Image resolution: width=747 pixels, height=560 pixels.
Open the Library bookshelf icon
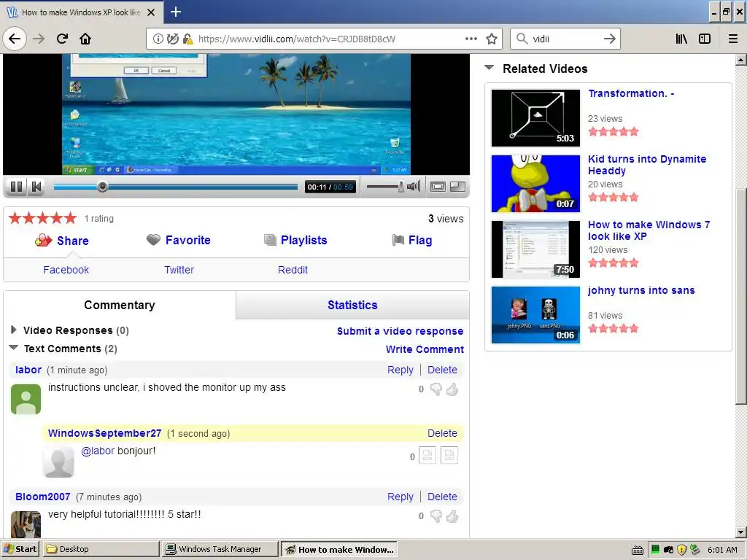(681, 39)
